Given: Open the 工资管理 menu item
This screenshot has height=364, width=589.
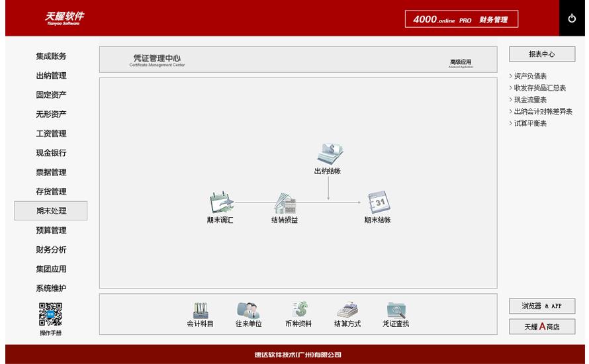Looking at the screenshot, I should (51, 134).
